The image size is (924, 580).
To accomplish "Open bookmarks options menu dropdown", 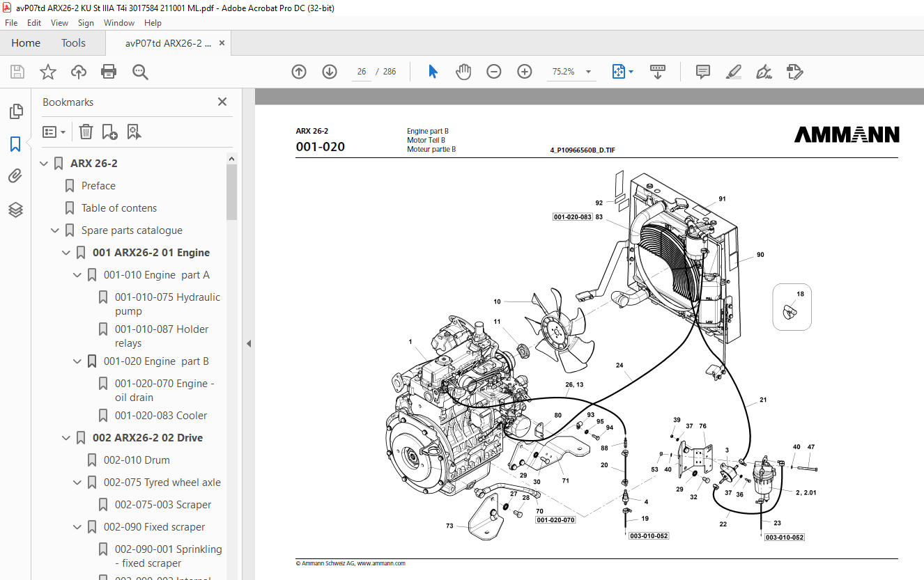I will 54,132.
